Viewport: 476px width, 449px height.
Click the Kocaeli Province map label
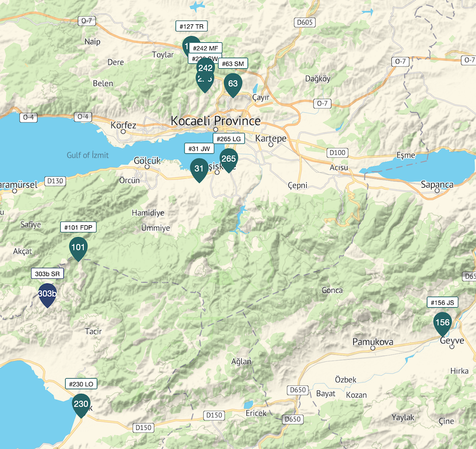216,121
